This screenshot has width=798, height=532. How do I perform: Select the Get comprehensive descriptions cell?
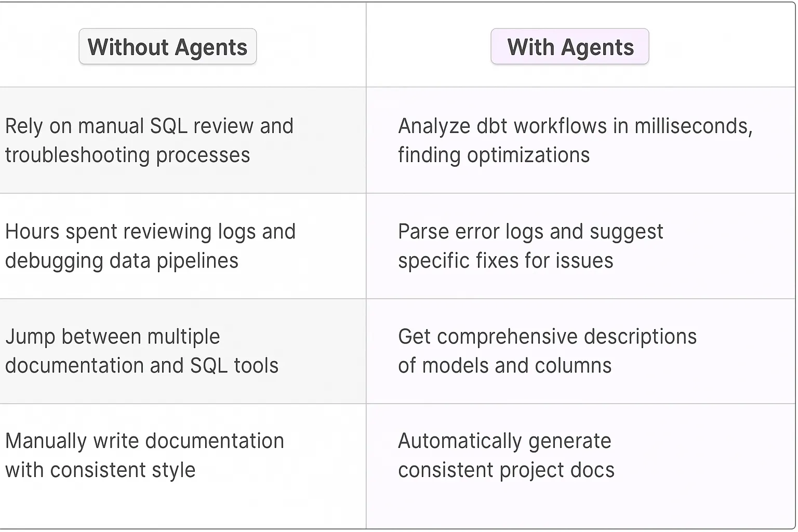(x=580, y=351)
